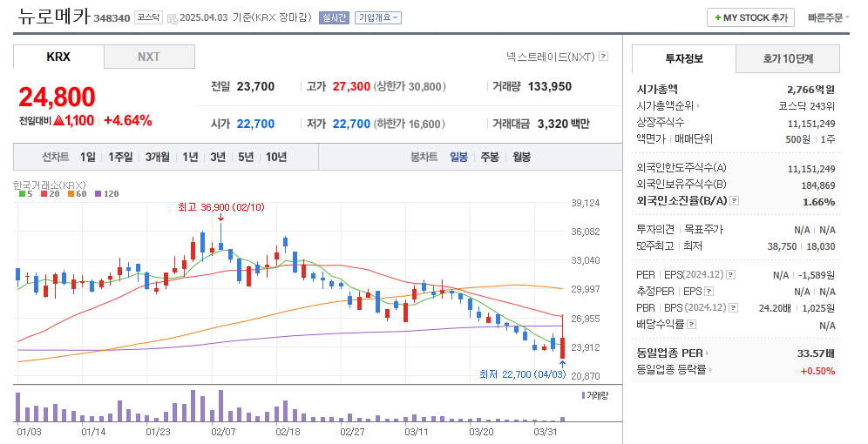Click the 시가총액 value 2,766억원

pyautogui.click(x=810, y=90)
